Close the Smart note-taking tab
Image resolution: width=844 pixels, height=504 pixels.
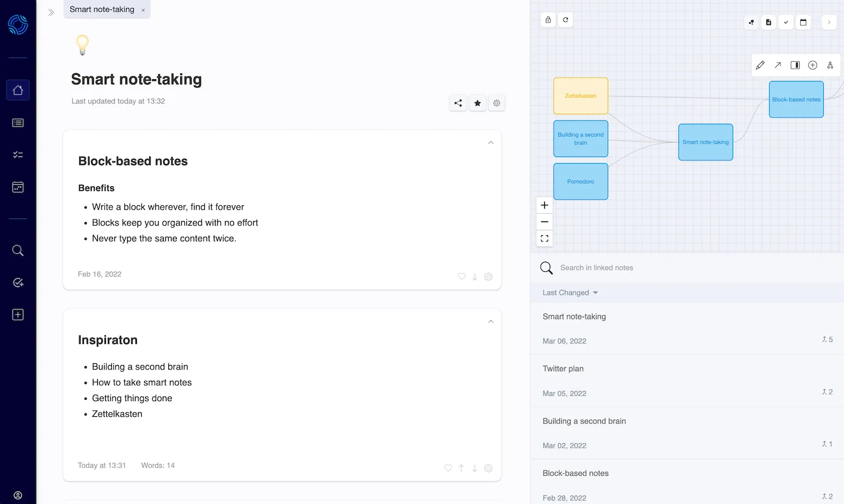[x=143, y=10]
